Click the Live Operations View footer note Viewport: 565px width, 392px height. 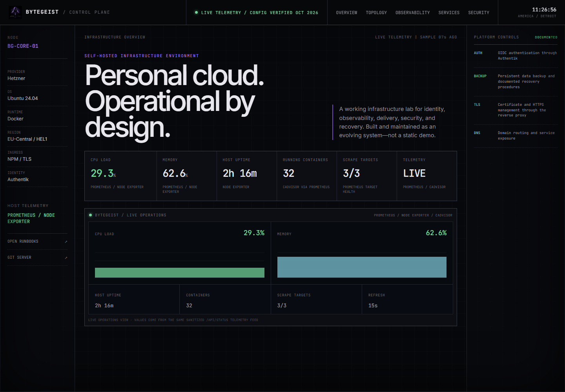(x=173, y=320)
